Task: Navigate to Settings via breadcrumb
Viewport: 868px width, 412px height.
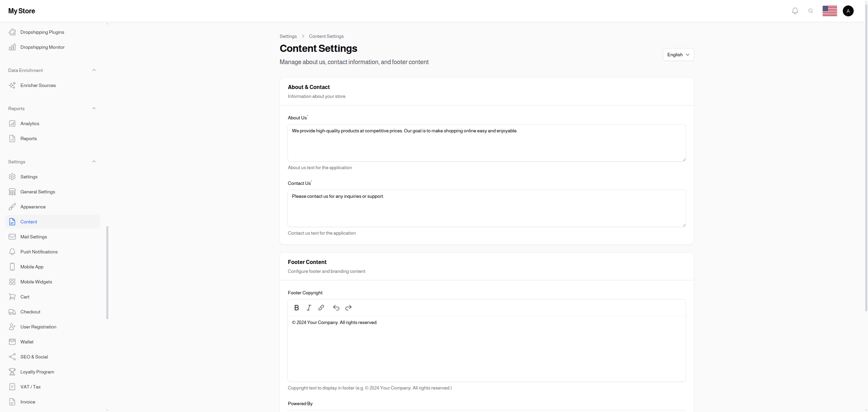Action: click(x=288, y=36)
